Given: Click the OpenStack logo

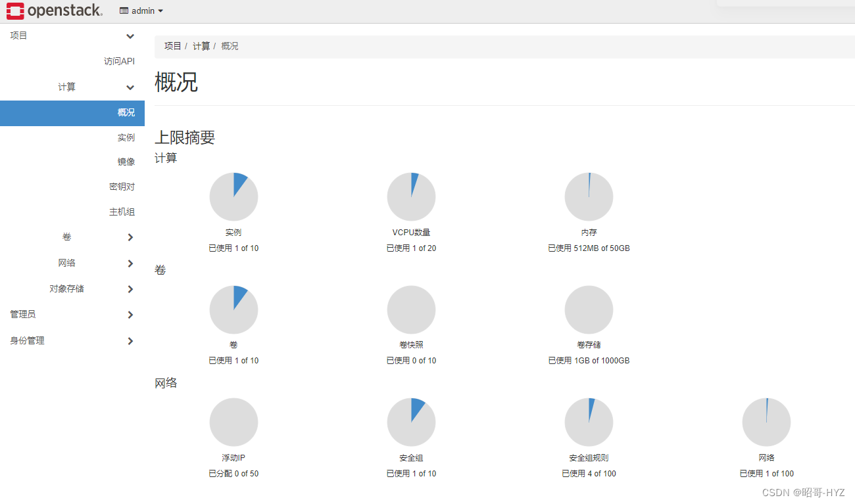Looking at the screenshot, I should click(55, 11).
